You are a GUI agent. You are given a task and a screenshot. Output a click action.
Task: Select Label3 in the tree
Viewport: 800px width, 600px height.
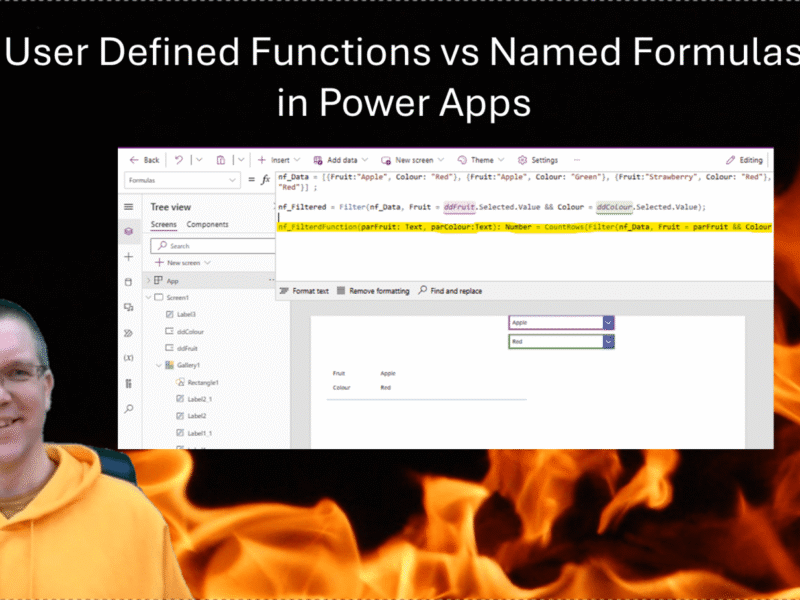click(x=186, y=314)
